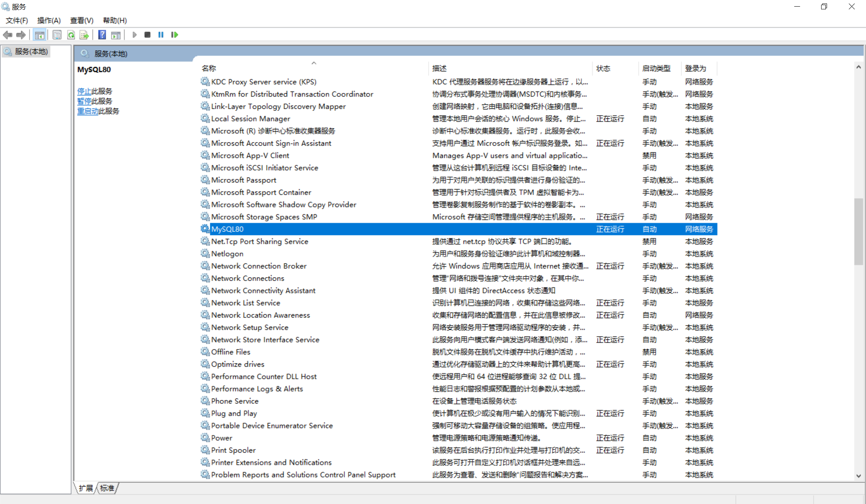Image resolution: width=866 pixels, height=504 pixels.
Task: Click the Back arrow toolbar icon
Action: coord(7,35)
